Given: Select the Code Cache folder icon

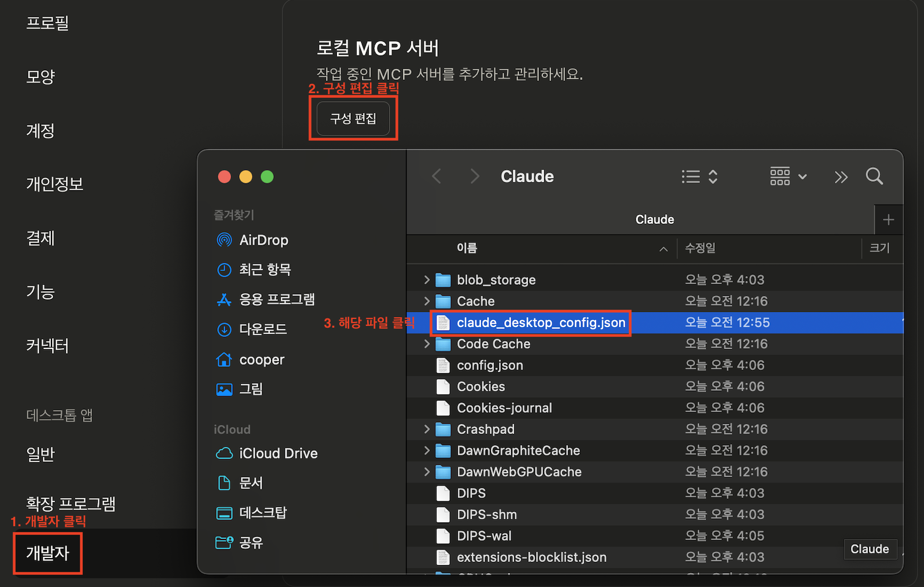Looking at the screenshot, I should 443,344.
